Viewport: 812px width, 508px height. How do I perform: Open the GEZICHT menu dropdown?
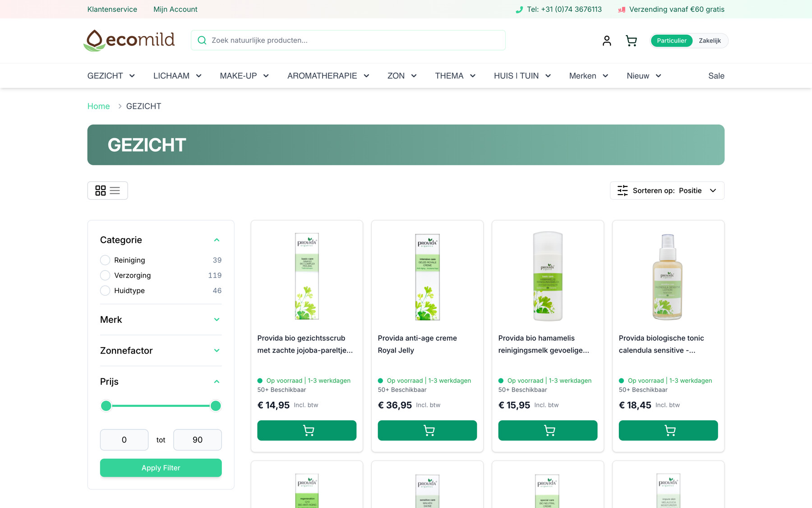point(111,76)
